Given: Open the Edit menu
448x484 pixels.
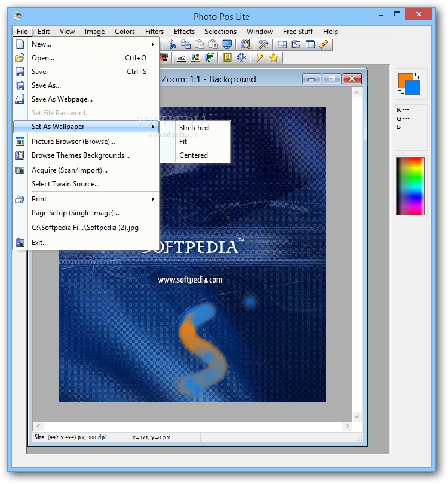Looking at the screenshot, I should pyautogui.click(x=44, y=32).
